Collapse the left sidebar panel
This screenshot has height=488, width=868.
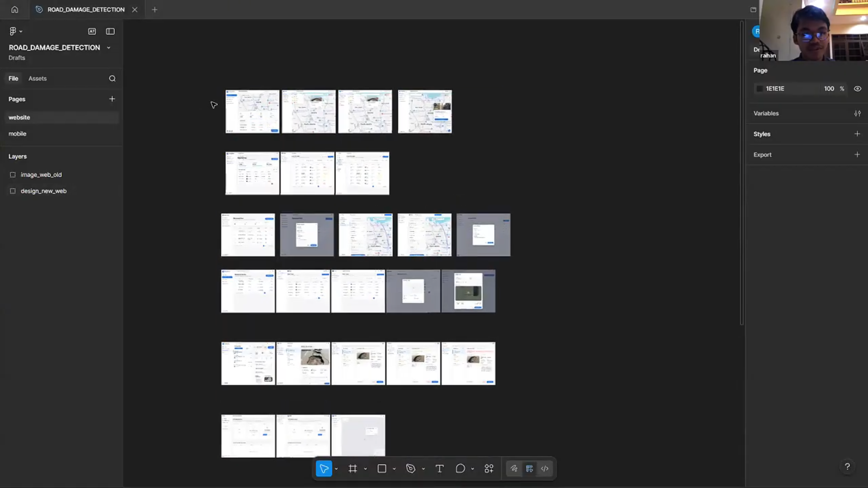(110, 31)
